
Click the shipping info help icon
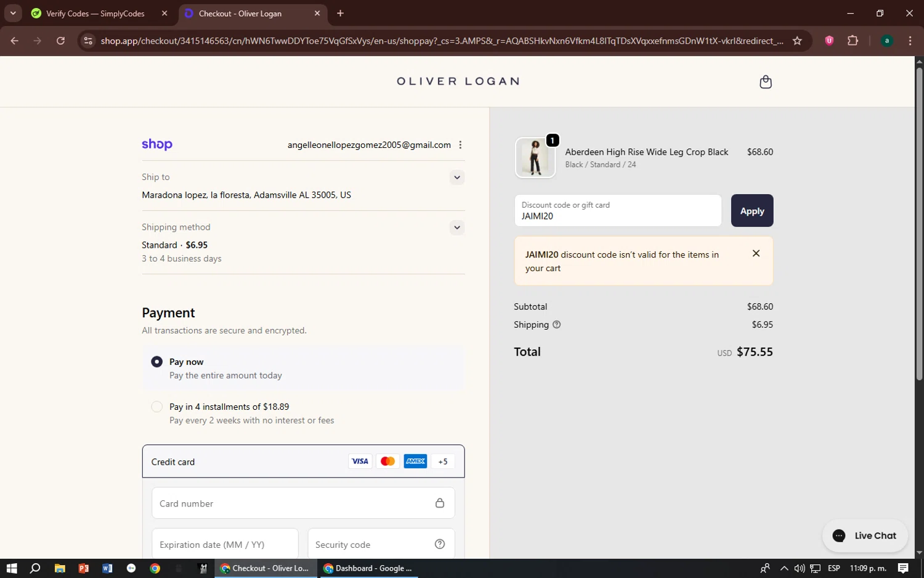tap(556, 325)
